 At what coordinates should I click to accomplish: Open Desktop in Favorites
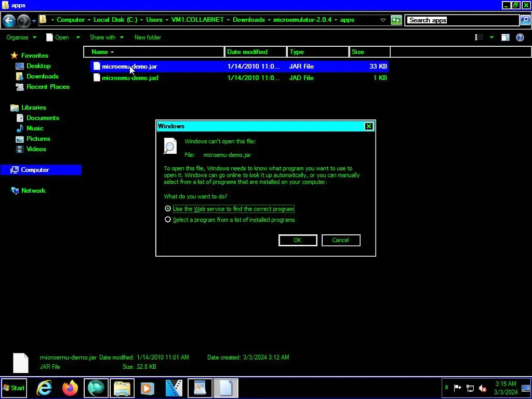coord(38,66)
